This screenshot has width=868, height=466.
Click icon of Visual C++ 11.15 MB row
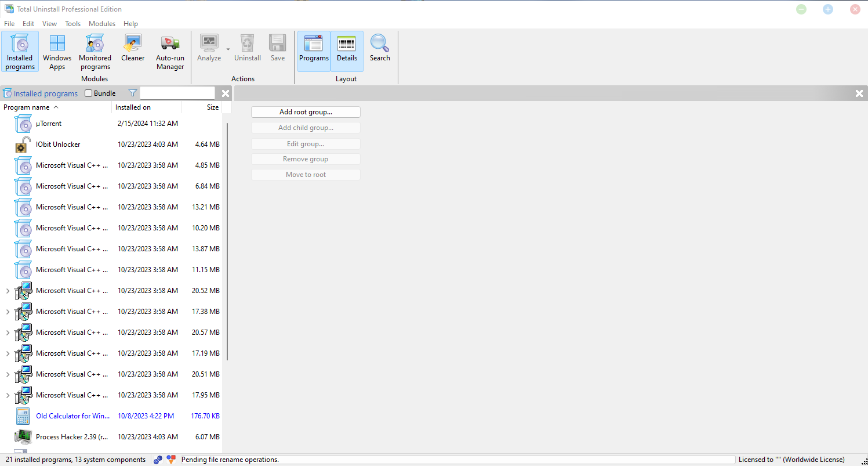pos(23,270)
